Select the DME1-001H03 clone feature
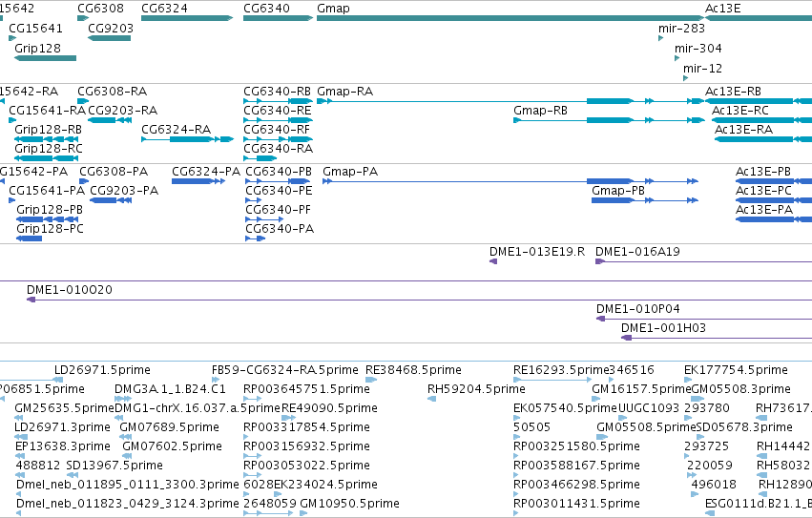This screenshot has height=518, width=812. point(717,338)
